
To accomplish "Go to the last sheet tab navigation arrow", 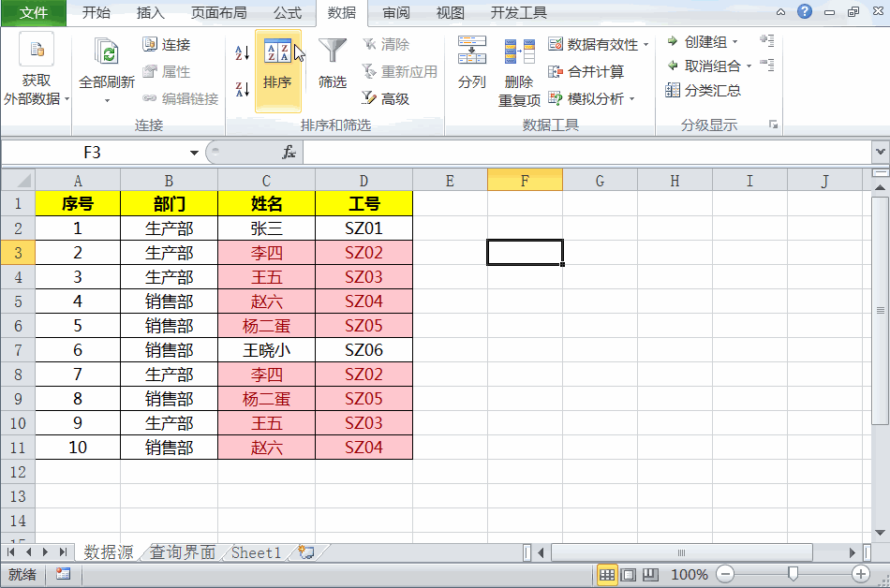I will pyautogui.click(x=63, y=551).
